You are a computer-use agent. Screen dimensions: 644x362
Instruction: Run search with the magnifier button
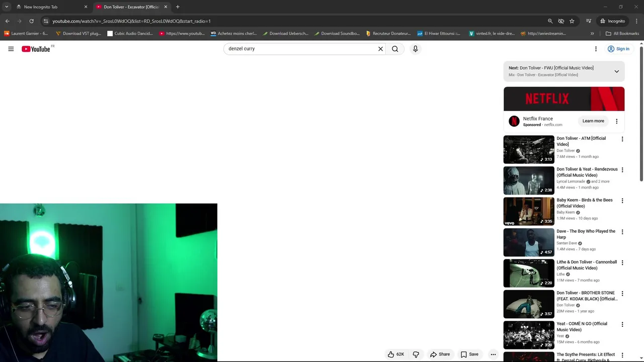point(395,49)
